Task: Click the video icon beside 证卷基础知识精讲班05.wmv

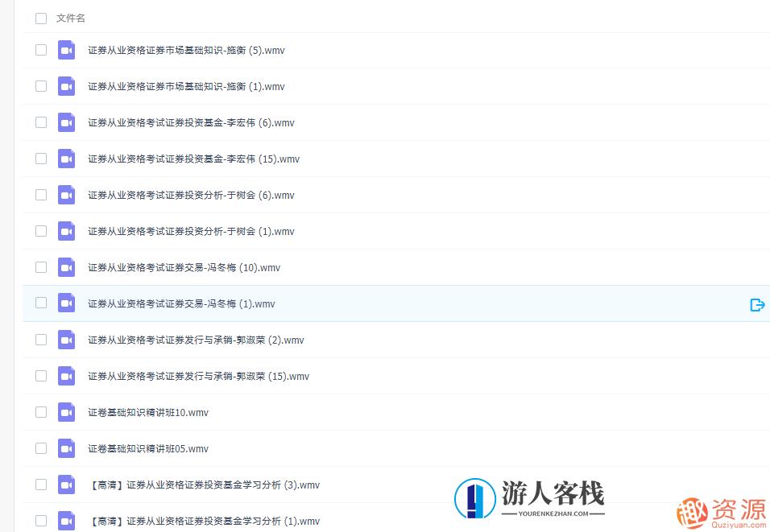Action: (66, 448)
